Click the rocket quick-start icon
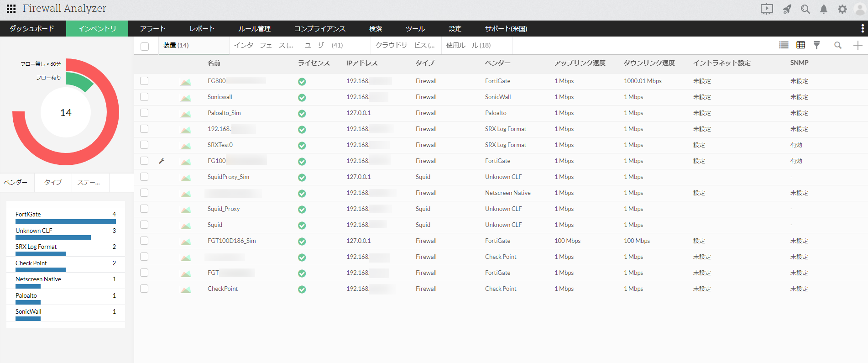This screenshot has height=363, width=868. [787, 9]
